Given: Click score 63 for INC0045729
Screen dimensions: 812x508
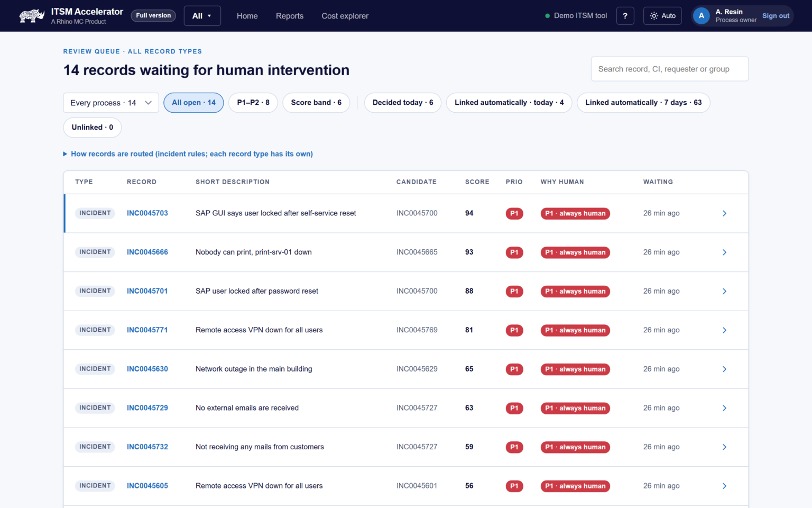Looking at the screenshot, I should (x=469, y=408).
